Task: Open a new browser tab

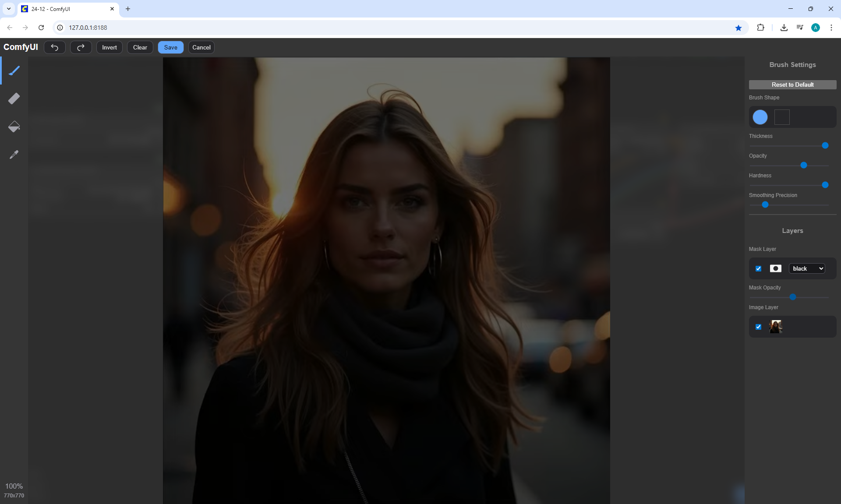Action: (128, 9)
